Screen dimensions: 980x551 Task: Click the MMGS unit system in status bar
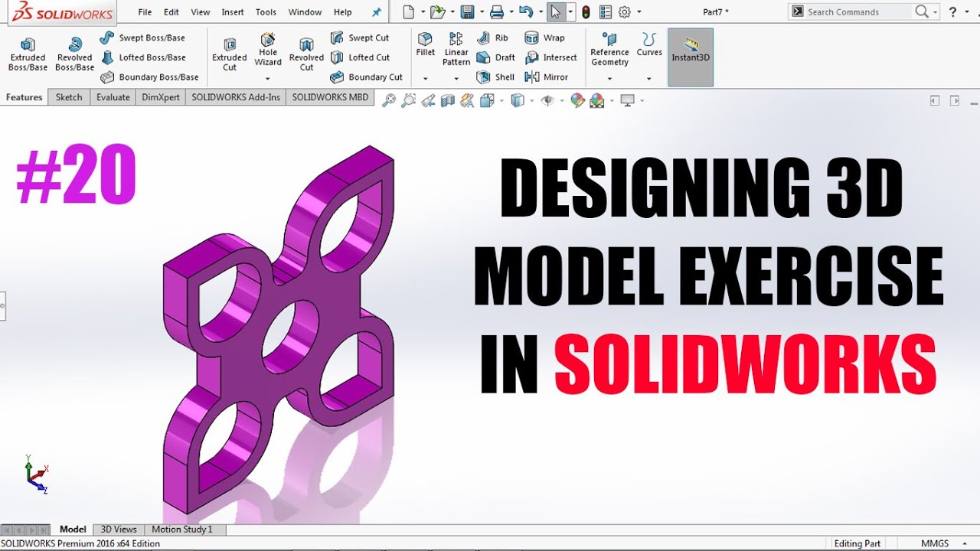point(935,543)
